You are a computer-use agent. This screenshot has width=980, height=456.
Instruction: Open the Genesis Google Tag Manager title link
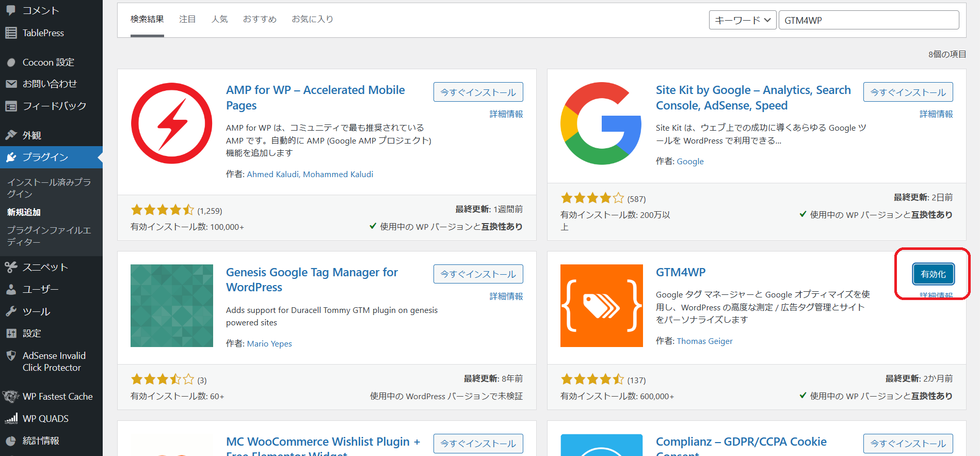click(312, 279)
